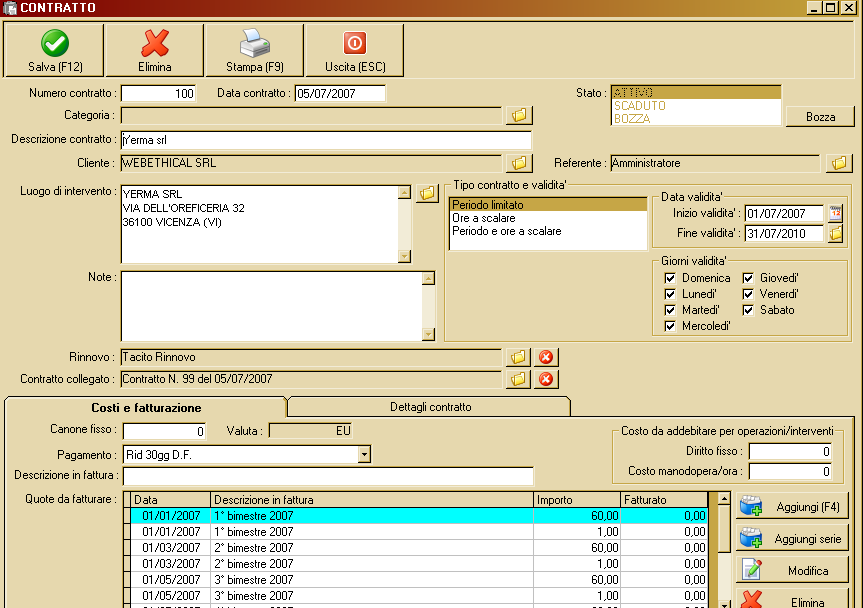Click the Note box scroll up arrow
The image size is (863, 608).
pyautogui.click(x=428, y=278)
